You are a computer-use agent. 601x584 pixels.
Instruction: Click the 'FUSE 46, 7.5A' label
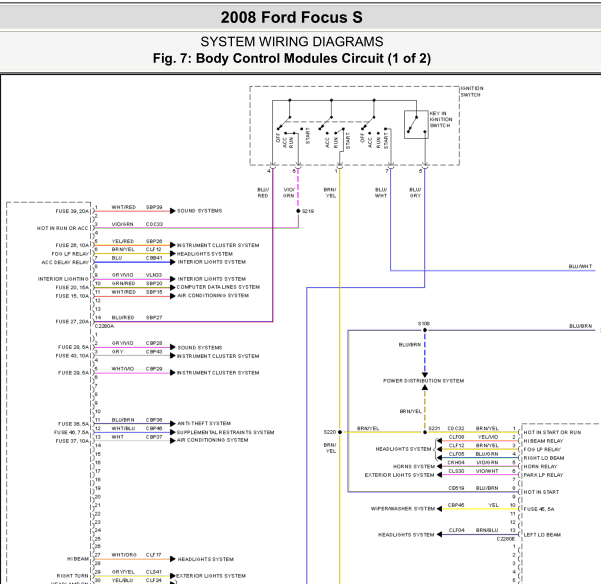click(71, 432)
